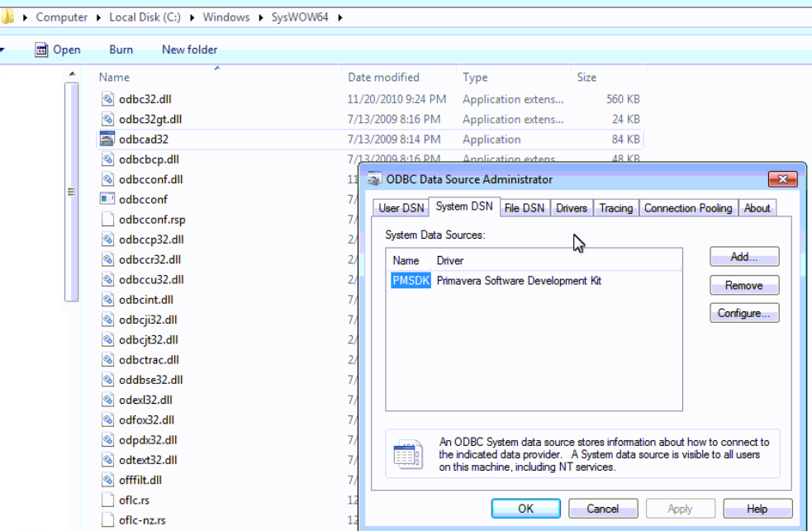Expand the Computer breadcrumb arrow

tap(102, 17)
